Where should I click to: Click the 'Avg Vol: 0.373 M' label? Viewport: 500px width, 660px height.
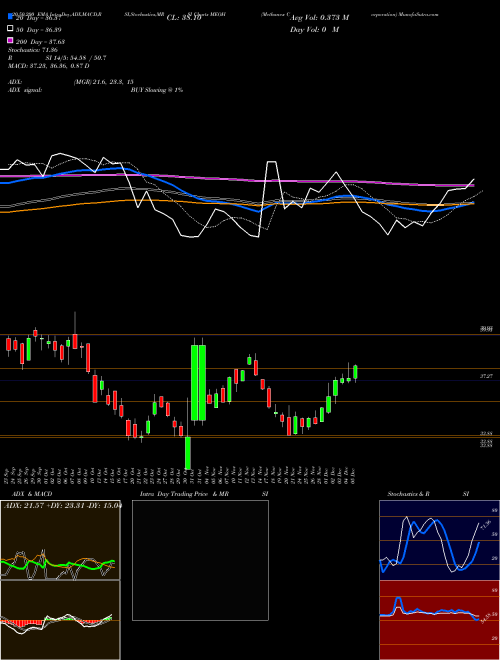click(x=319, y=18)
